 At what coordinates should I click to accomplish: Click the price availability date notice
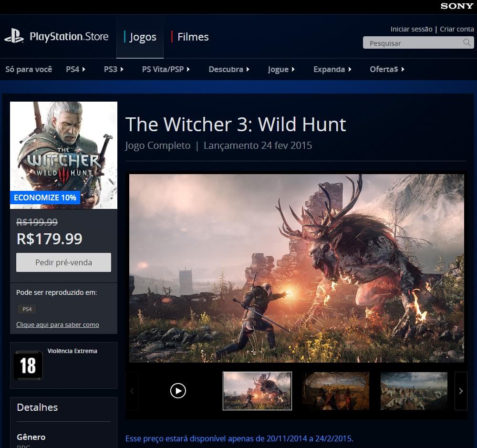239,438
